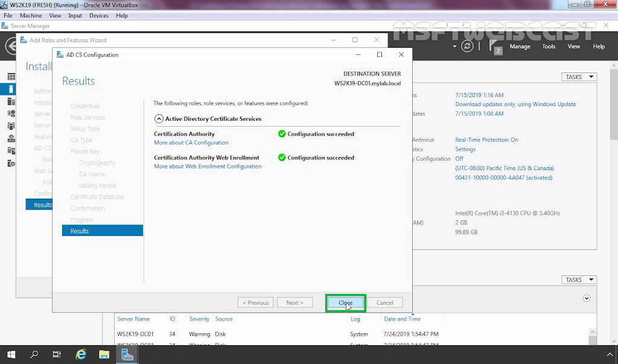Click the 7/15/2019 1:16 AM link
The image size is (618, 364).
[x=479, y=95]
